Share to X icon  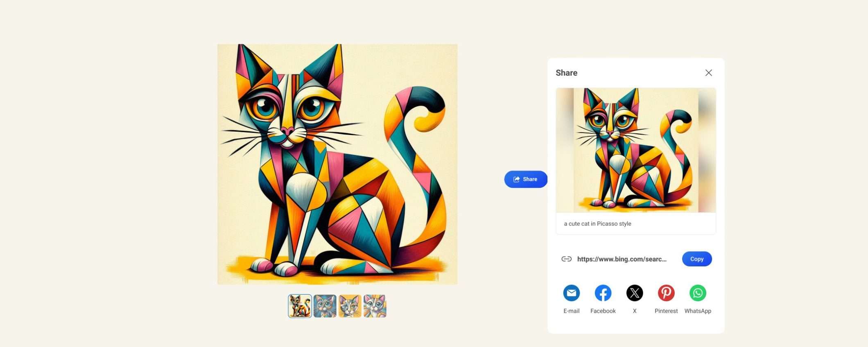pyautogui.click(x=635, y=293)
